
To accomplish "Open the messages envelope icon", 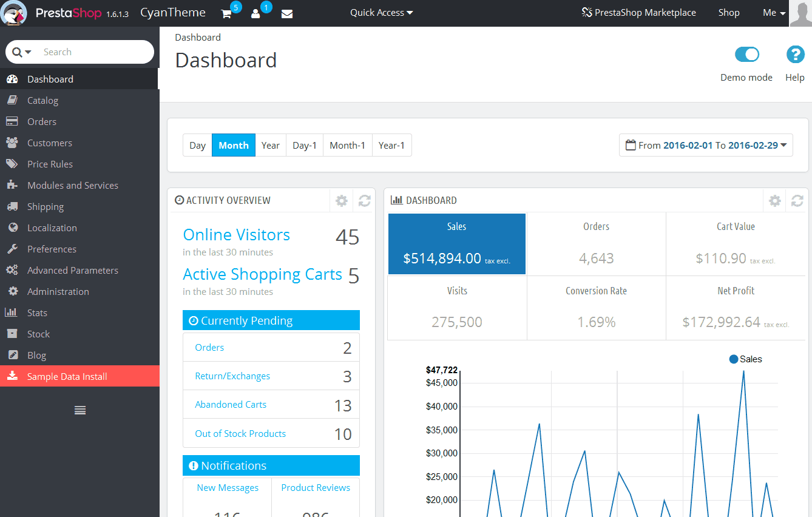I will pyautogui.click(x=287, y=13).
